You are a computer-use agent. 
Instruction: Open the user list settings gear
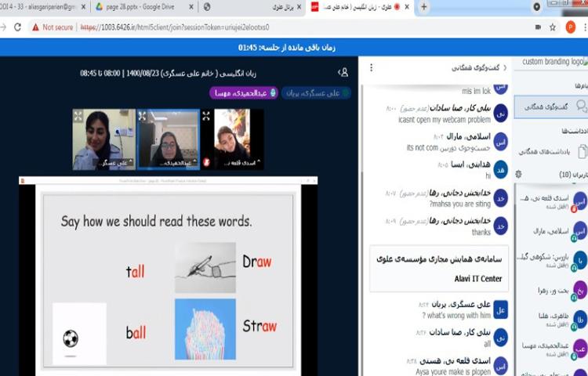coord(519,174)
